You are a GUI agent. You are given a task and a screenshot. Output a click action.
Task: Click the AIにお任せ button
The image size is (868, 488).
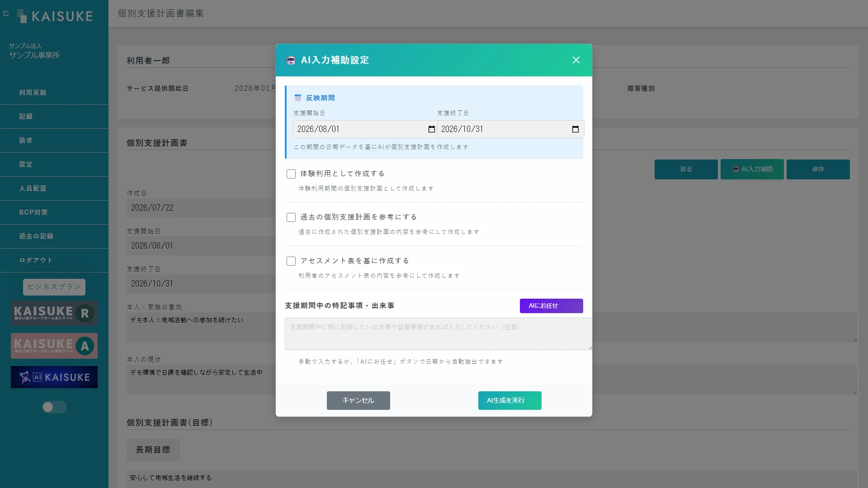click(551, 306)
